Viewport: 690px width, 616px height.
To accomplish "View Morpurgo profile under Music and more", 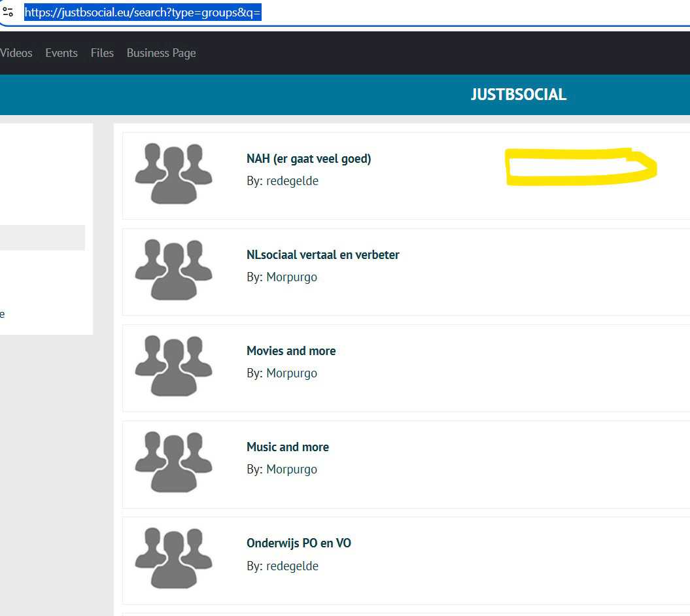I will click(292, 470).
